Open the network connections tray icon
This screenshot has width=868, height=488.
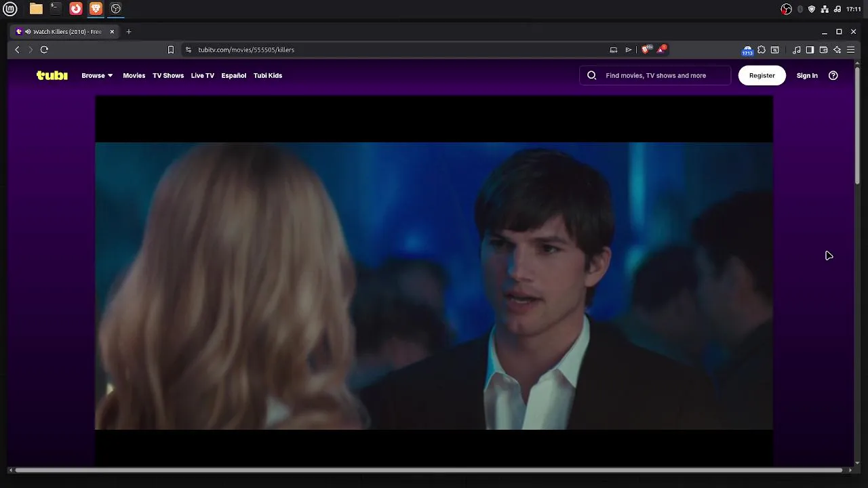[825, 9]
